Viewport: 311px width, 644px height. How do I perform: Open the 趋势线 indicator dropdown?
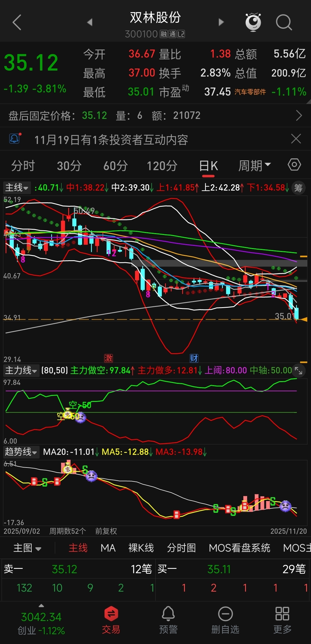pyautogui.click(x=21, y=452)
